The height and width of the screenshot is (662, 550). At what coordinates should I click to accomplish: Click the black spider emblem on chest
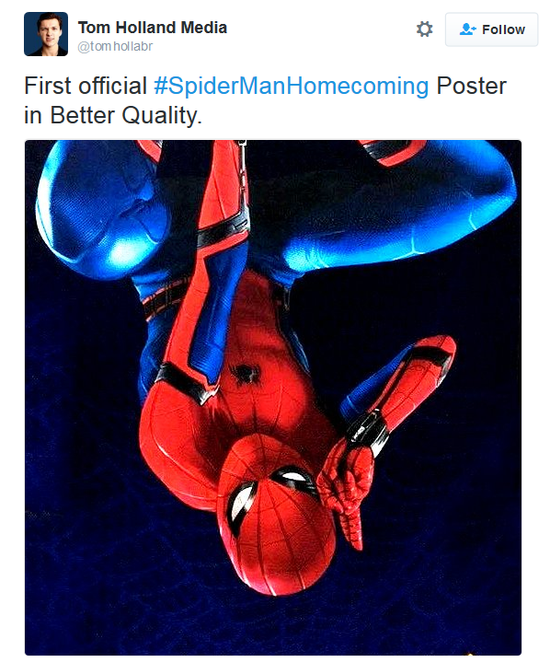click(x=245, y=374)
